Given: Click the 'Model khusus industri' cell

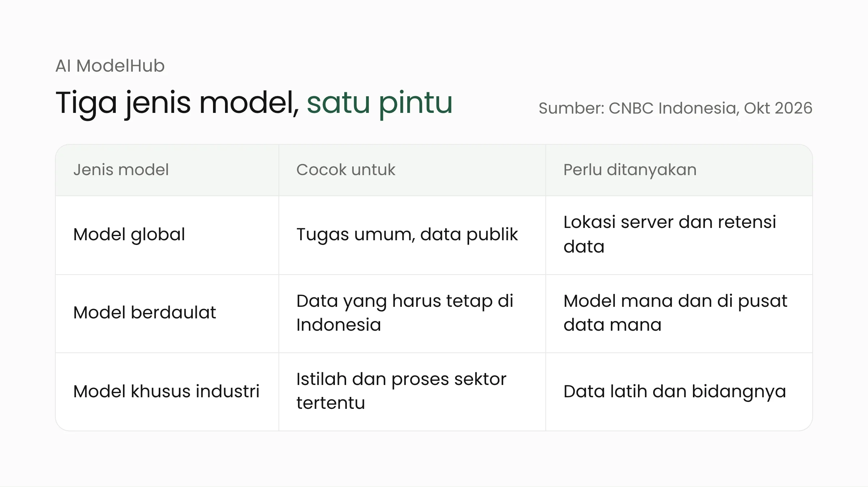Looking at the screenshot, I should coord(167,392).
